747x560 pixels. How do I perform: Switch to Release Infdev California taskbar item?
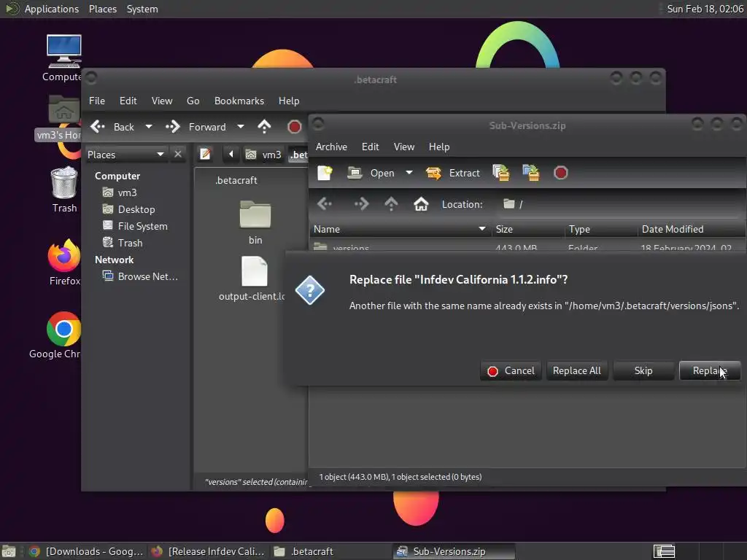208,551
